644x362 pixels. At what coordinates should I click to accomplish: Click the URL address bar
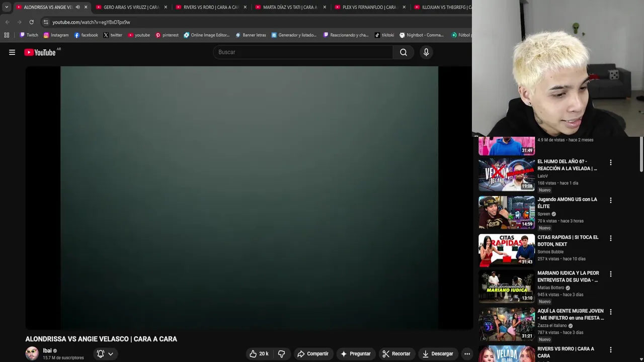pos(257,22)
